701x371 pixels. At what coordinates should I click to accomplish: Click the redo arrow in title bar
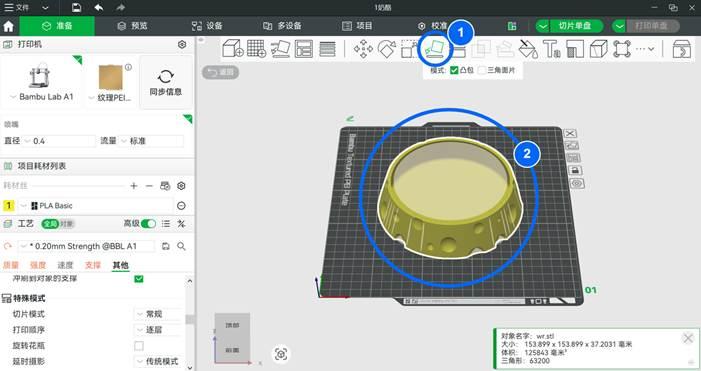click(120, 8)
